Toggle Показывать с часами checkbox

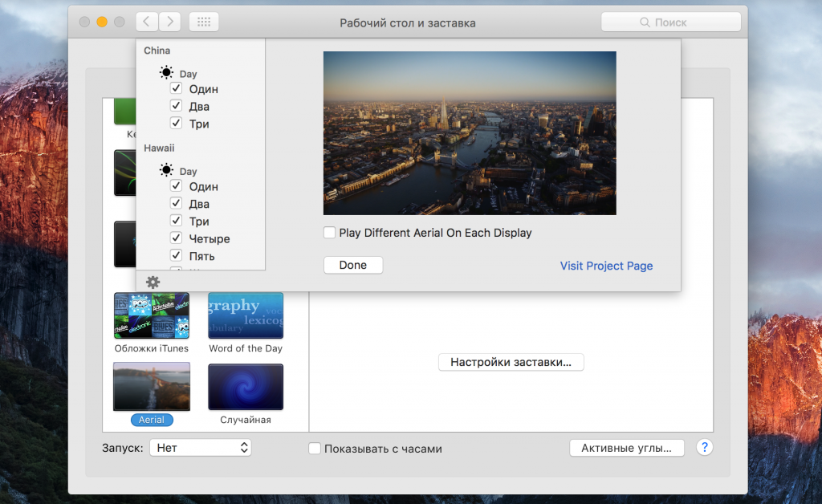(315, 449)
